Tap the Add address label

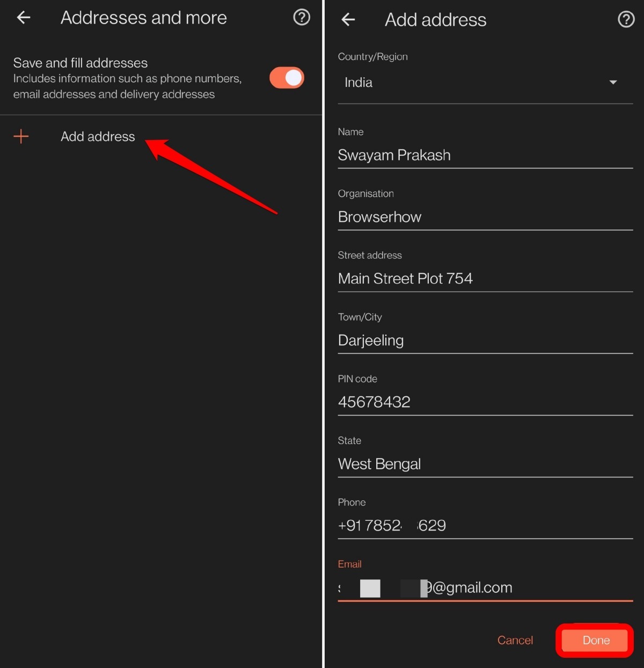[98, 136]
